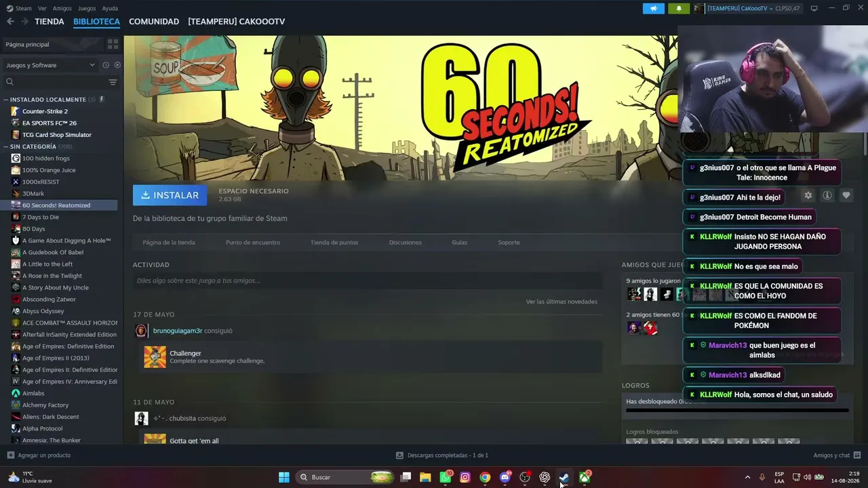Switch to the Tienda tab

50,22
